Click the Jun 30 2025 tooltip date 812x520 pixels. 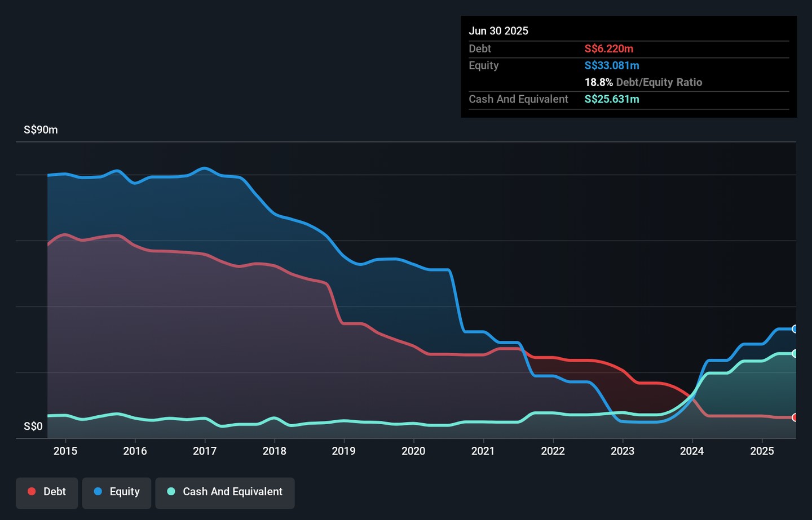click(498, 31)
